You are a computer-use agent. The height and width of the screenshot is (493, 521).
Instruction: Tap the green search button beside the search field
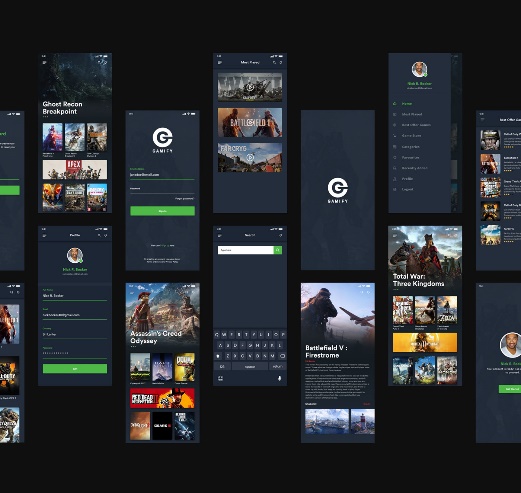278,250
